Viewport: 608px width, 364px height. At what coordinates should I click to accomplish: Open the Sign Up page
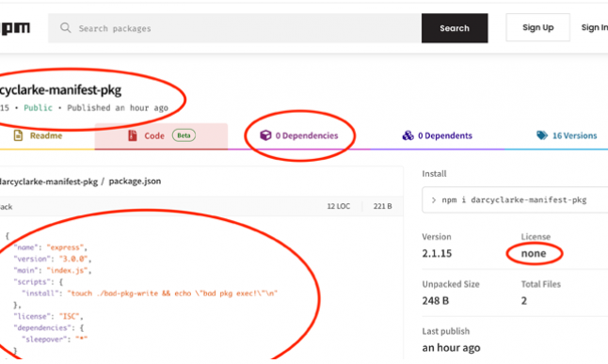coord(537,27)
